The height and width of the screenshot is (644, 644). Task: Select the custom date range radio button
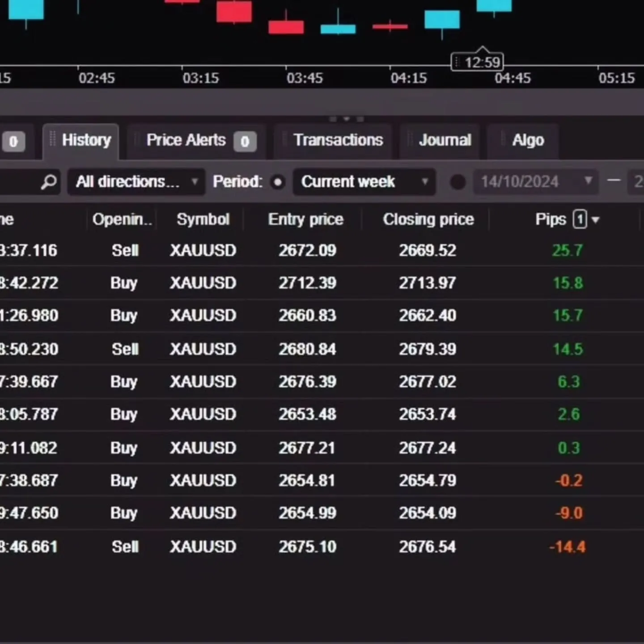458,182
